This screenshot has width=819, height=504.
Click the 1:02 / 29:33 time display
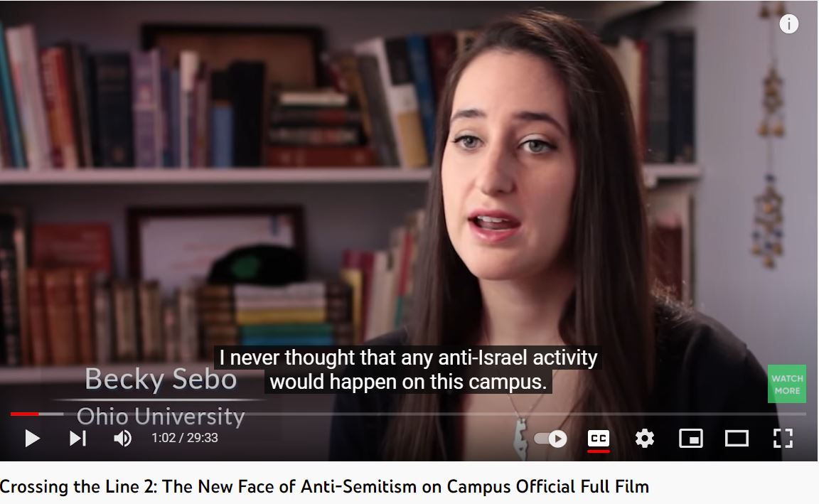click(x=184, y=438)
